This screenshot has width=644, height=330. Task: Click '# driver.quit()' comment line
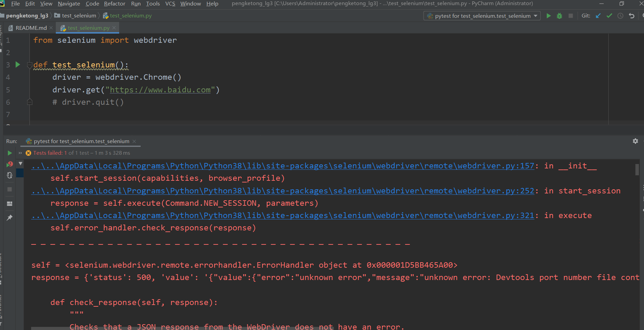88,102
